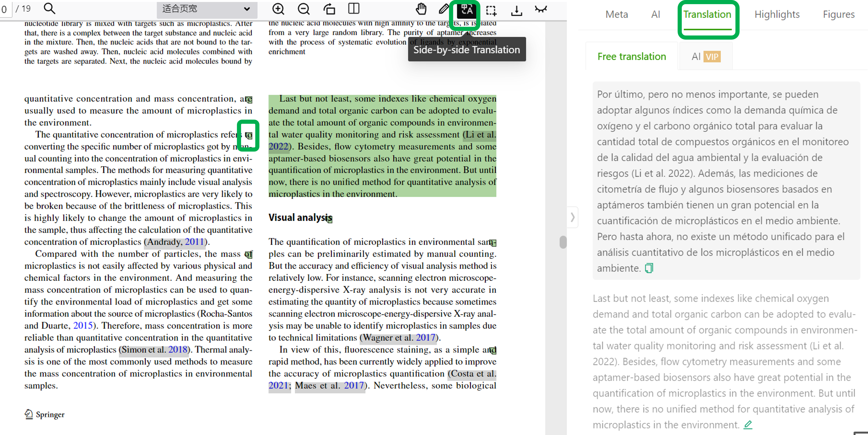Screen dimensions: 868x435
Task: Click translate marker beside 'The quantification of microplastics'
Action: [493, 243]
